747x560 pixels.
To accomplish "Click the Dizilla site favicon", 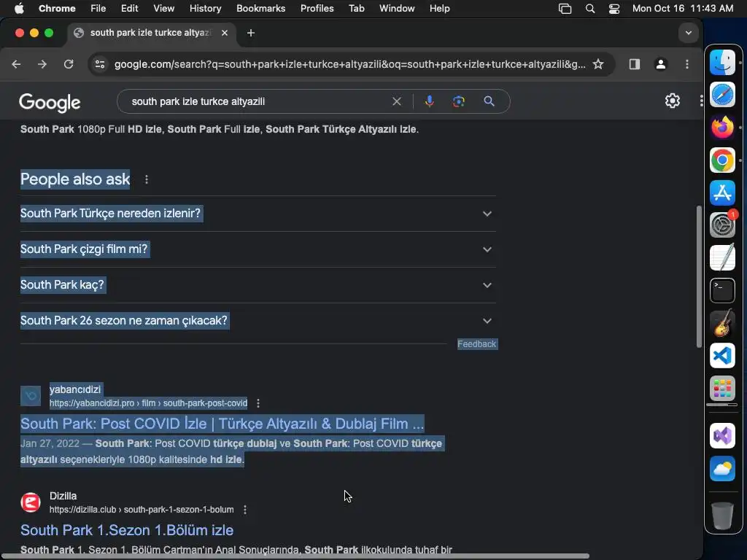I will click(x=31, y=502).
